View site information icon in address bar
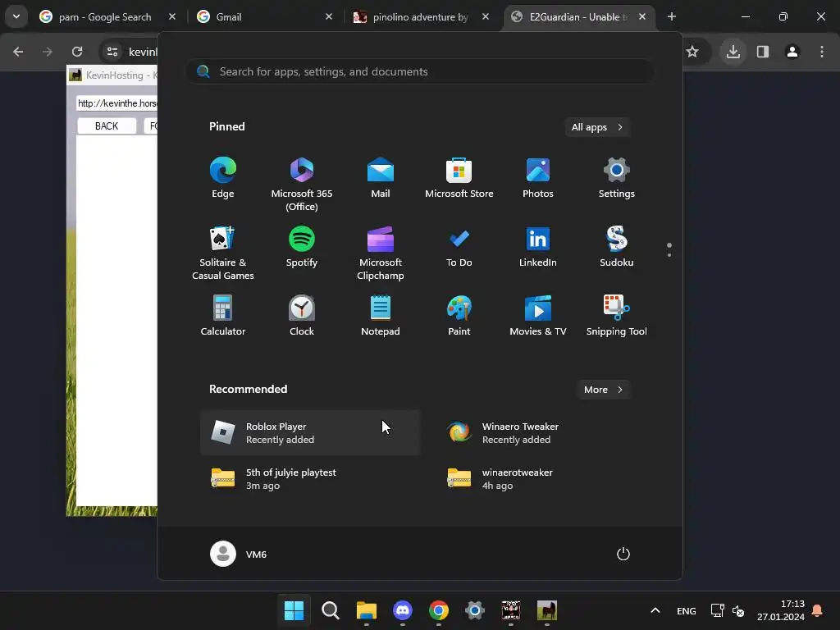Image resolution: width=840 pixels, height=630 pixels. pos(112,52)
